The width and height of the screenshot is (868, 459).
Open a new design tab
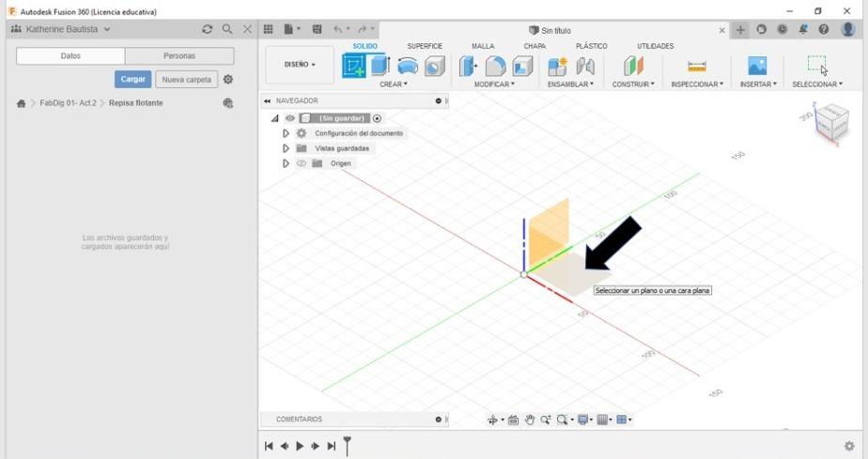coord(740,30)
